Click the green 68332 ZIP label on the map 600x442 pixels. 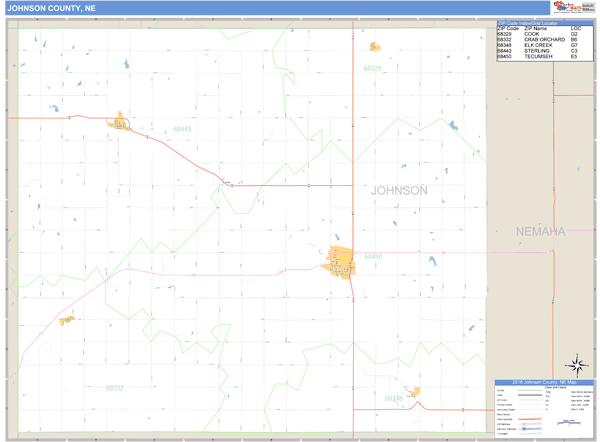[x=115, y=388]
